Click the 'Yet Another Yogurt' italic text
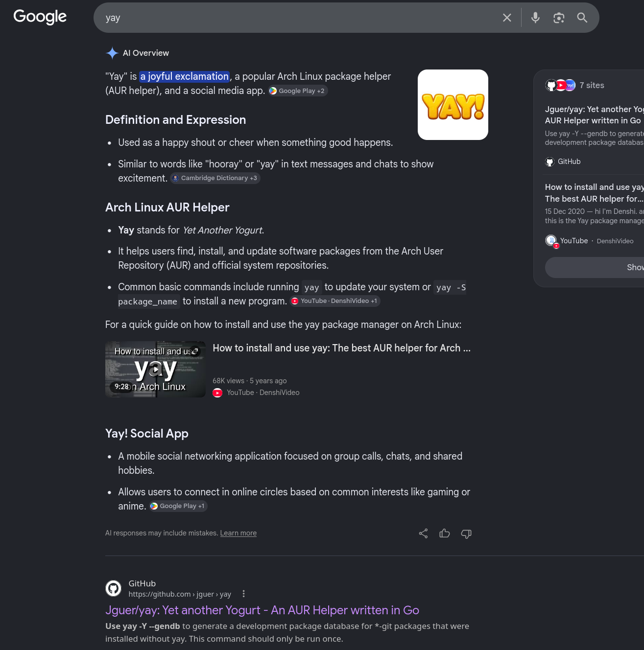 (x=223, y=230)
